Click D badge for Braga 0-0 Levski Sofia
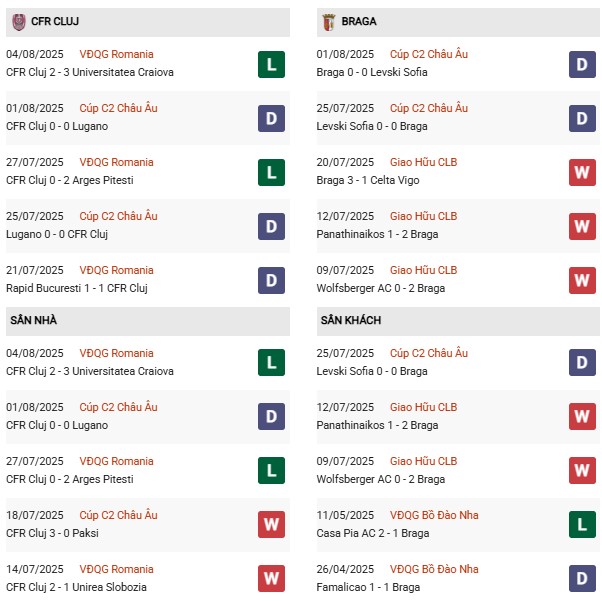 pos(583,64)
